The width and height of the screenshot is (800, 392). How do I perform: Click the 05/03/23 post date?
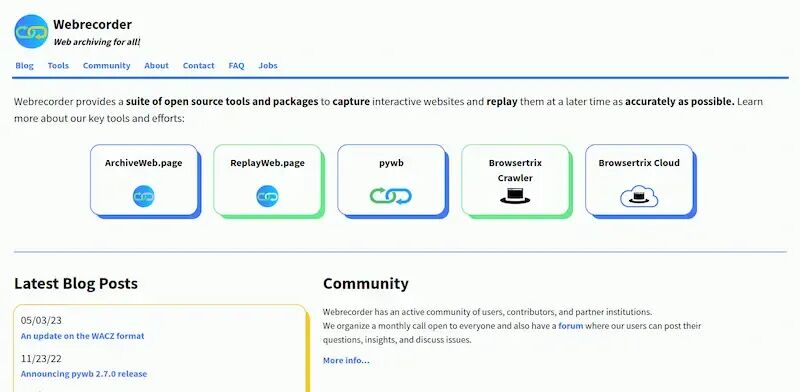(x=41, y=321)
